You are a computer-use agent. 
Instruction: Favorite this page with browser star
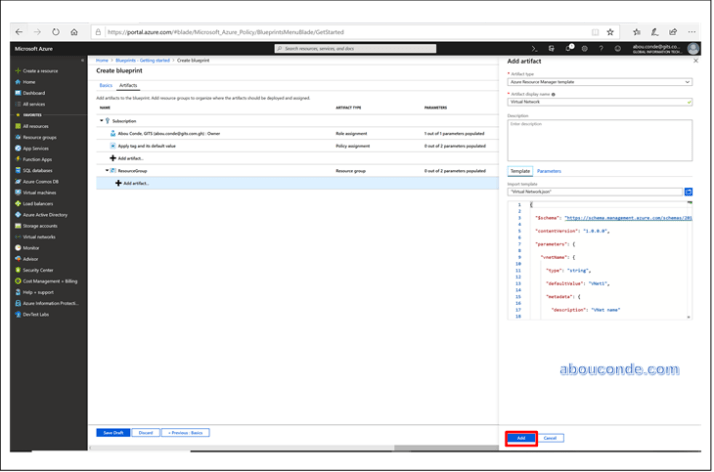point(611,32)
